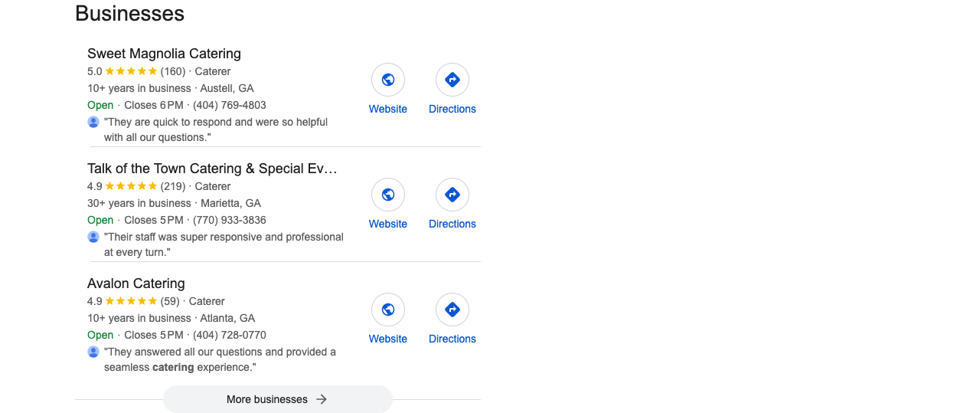Click reviewer avatar in Talk of the Town review
Viewport: 980px width, 413px height.
click(93, 237)
